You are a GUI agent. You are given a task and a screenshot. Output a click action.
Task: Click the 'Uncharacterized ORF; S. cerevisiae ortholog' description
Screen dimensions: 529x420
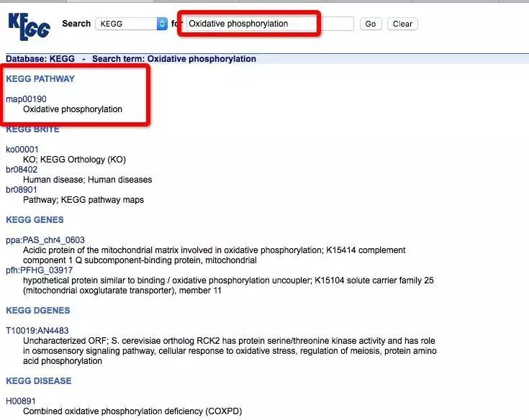(x=230, y=351)
